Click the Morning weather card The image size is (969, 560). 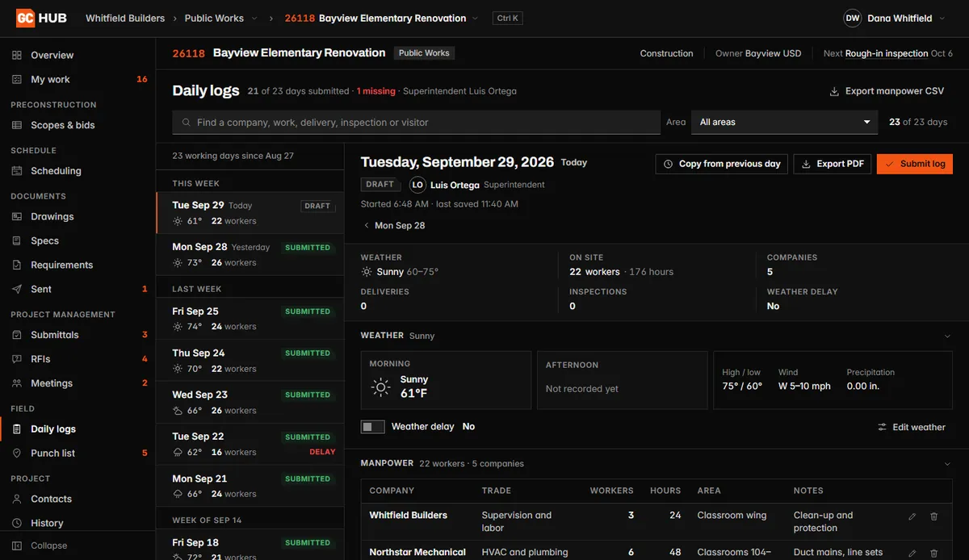point(446,380)
